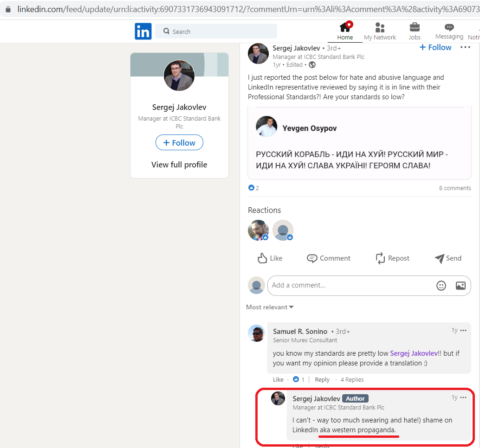This screenshot has height=448, width=480.
Task: Open Samuel R. Sonino's name link
Action: pos(300,332)
